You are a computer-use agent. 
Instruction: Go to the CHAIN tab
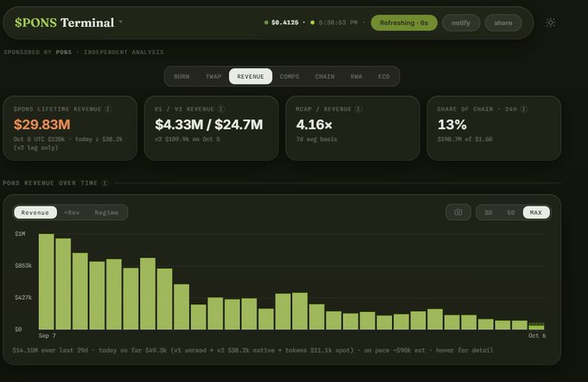point(325,76)
